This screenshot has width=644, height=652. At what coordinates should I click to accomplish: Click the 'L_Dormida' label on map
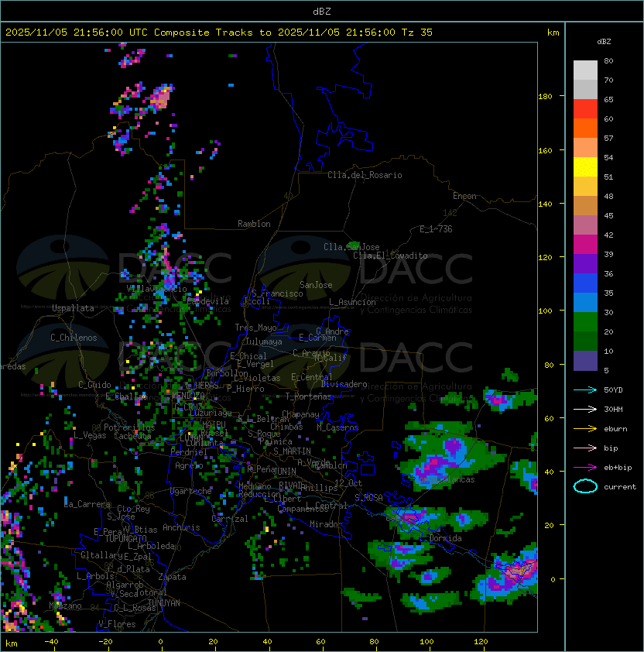[x=440, y=538]
